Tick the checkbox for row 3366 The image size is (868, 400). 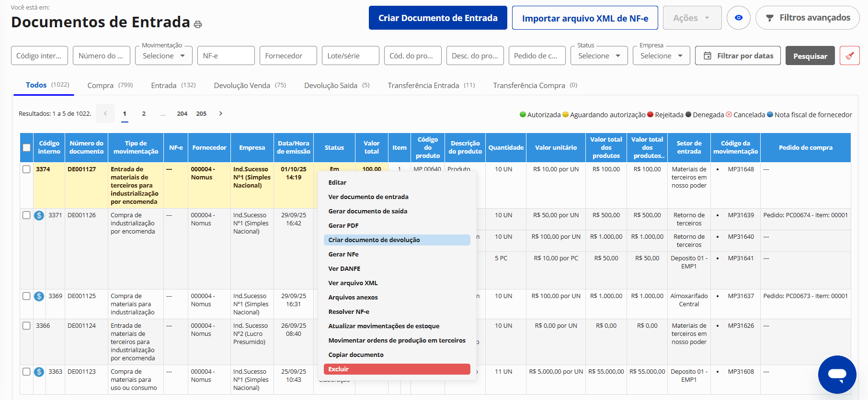point(27,326)
